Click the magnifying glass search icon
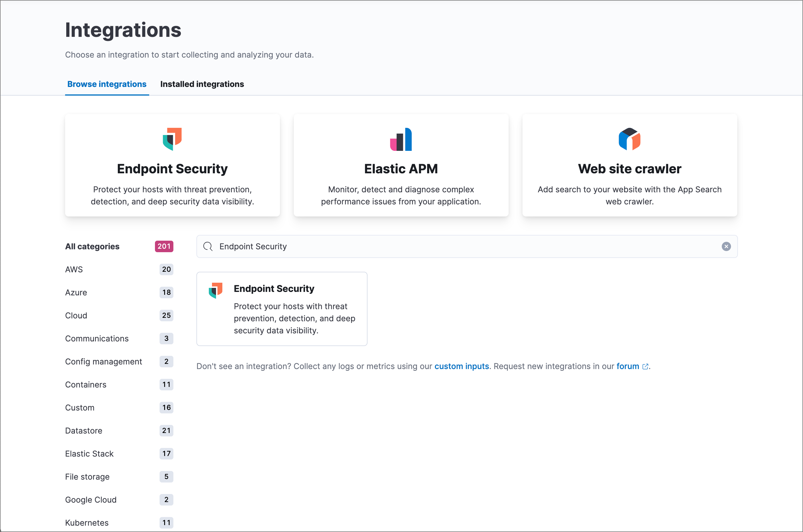This screenshot has width=803, height=532. (x=208, y=246)
